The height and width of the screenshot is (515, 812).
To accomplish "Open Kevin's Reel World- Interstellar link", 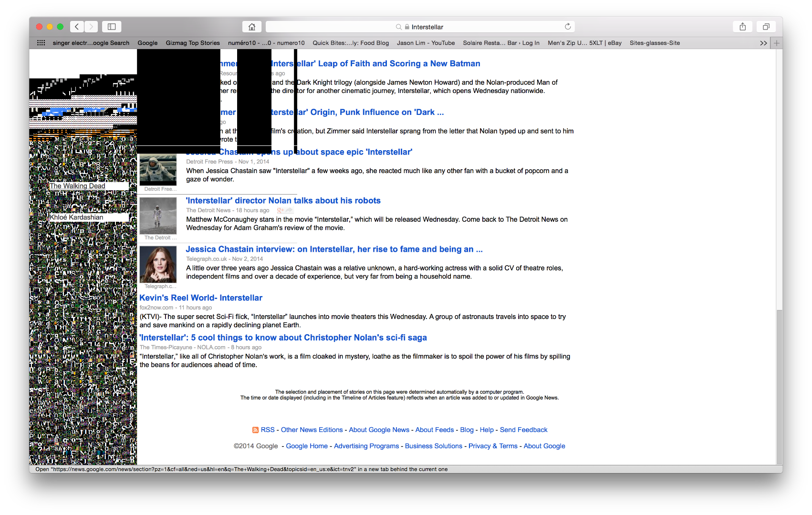I will pos(201,298).
